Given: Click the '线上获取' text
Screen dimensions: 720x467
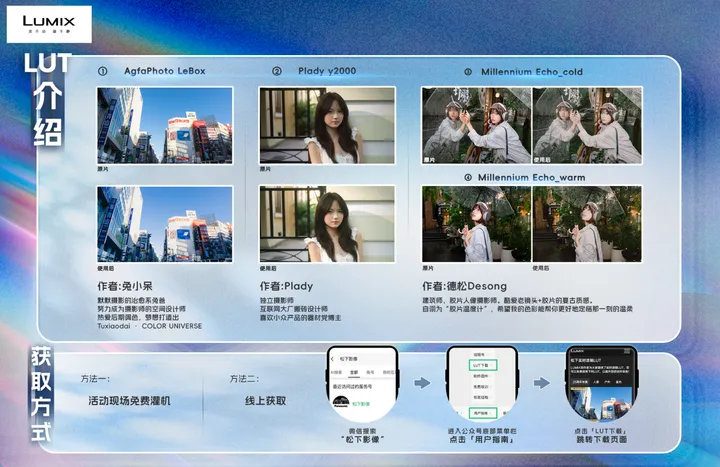Looking at the screenshot, I should (265, 400).
